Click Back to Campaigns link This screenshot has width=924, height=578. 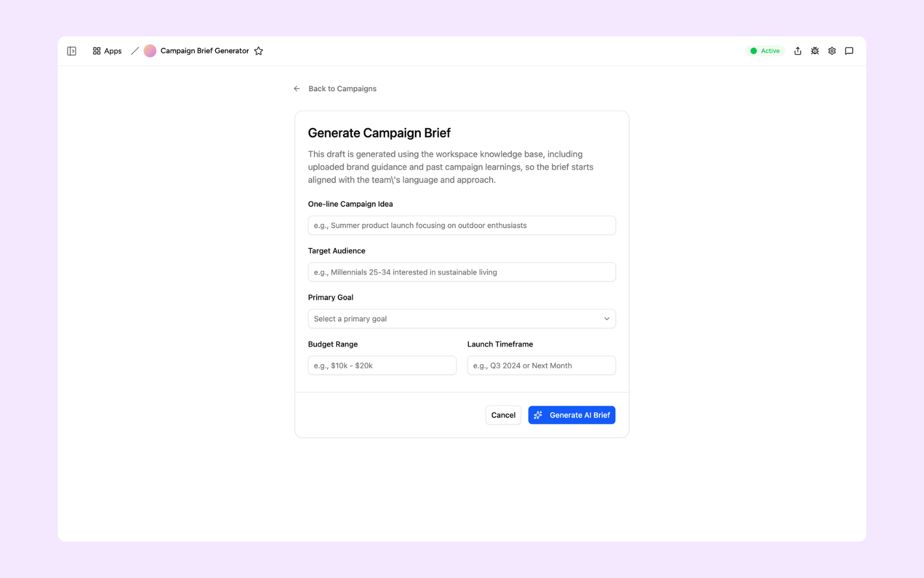342,89
